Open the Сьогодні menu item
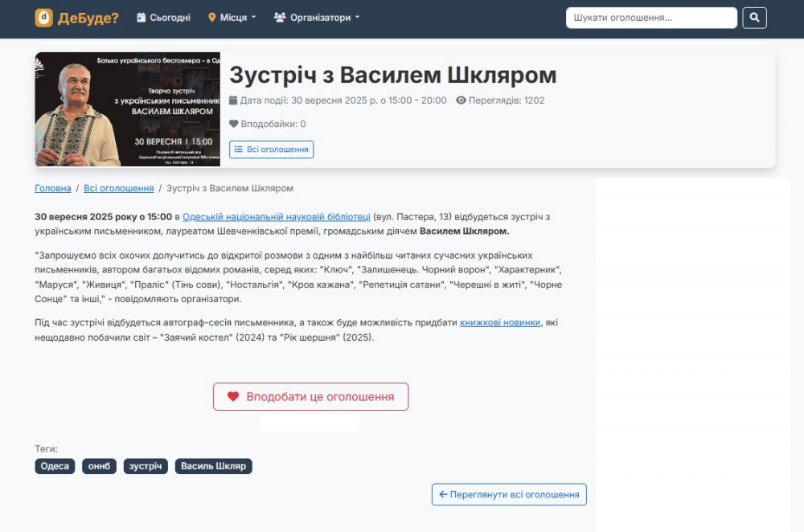 [x=170, y=18]
